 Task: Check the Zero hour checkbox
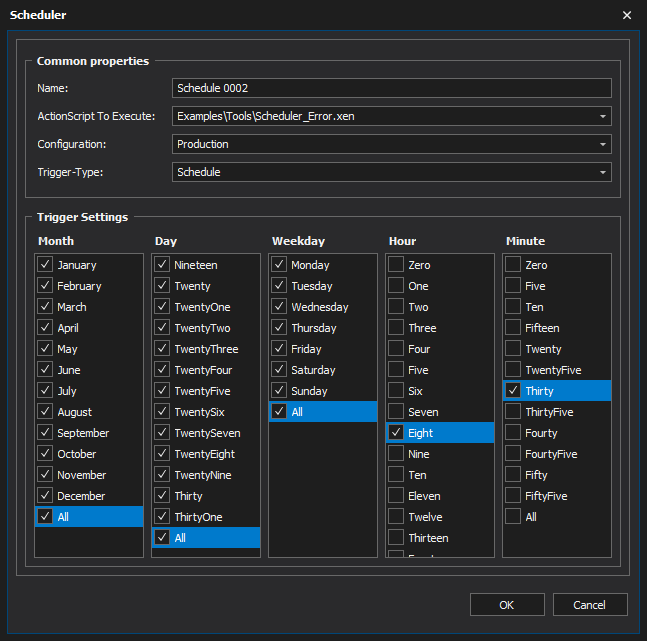click(x=396, y=265)
